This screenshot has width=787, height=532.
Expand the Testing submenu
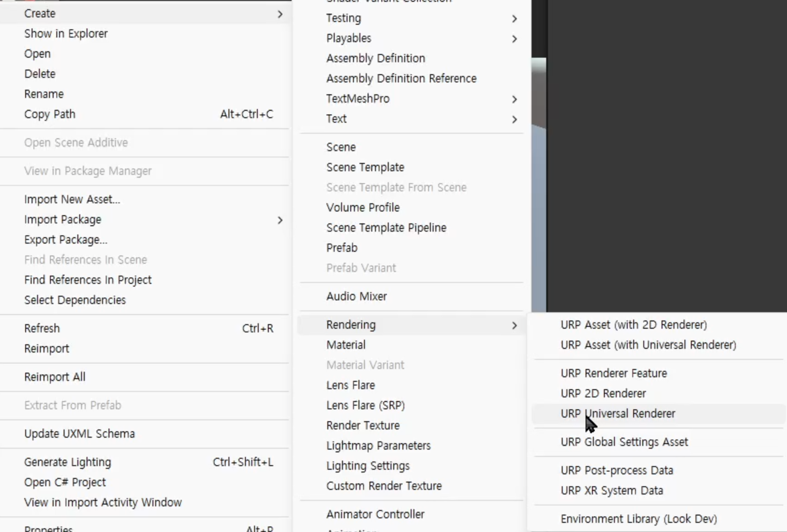click(411, 18)
